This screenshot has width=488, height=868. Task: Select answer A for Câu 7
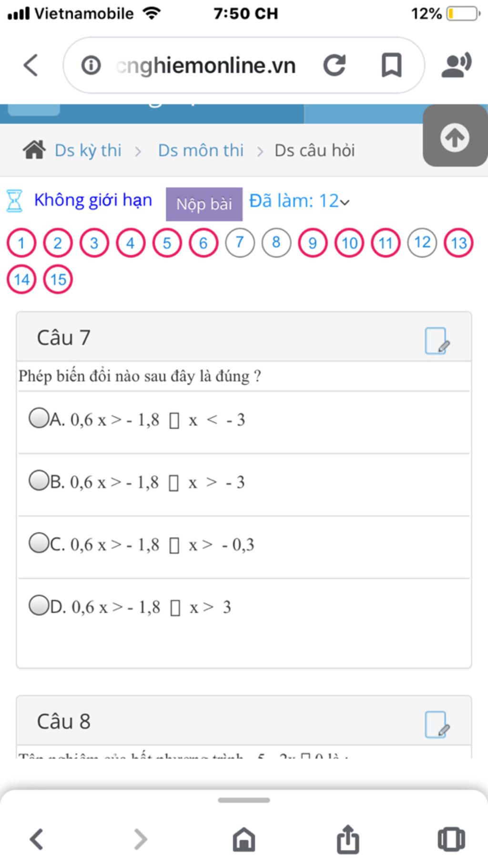point(39,418)
